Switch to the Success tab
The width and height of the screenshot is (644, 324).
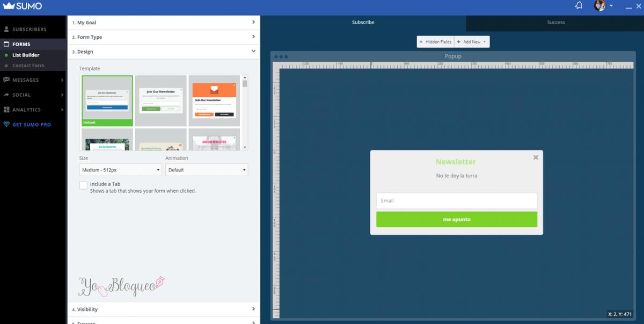point(555,23)
